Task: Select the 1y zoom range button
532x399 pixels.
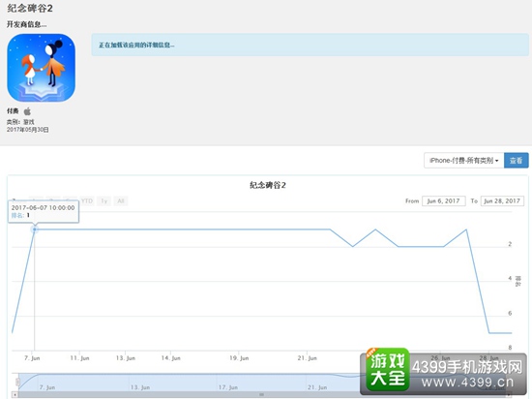Action: 103,201
